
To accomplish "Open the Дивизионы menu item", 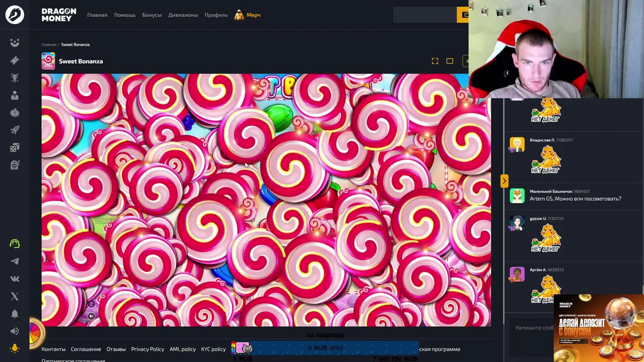I will 183,15.
